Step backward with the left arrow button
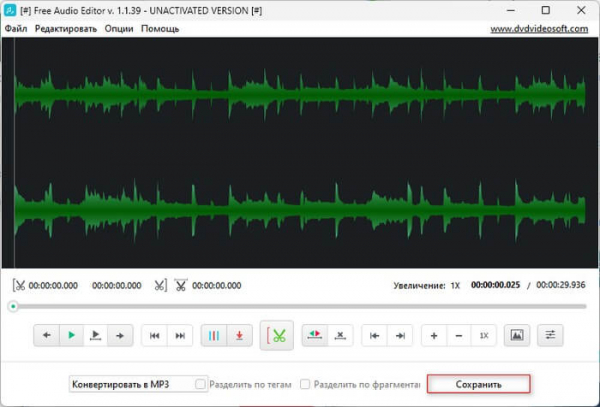 pyautogui.click(x=47, y=335)
